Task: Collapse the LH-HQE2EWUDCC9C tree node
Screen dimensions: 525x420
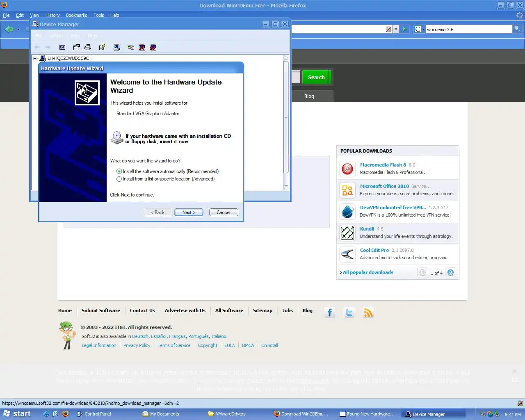Action: pos(35,58)
